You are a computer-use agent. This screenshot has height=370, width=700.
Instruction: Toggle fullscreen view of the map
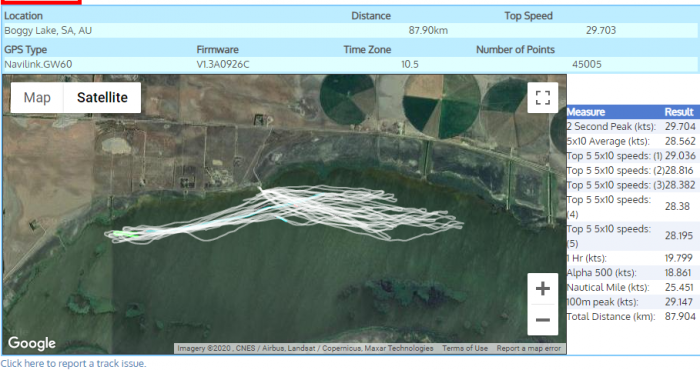point(542,97)
